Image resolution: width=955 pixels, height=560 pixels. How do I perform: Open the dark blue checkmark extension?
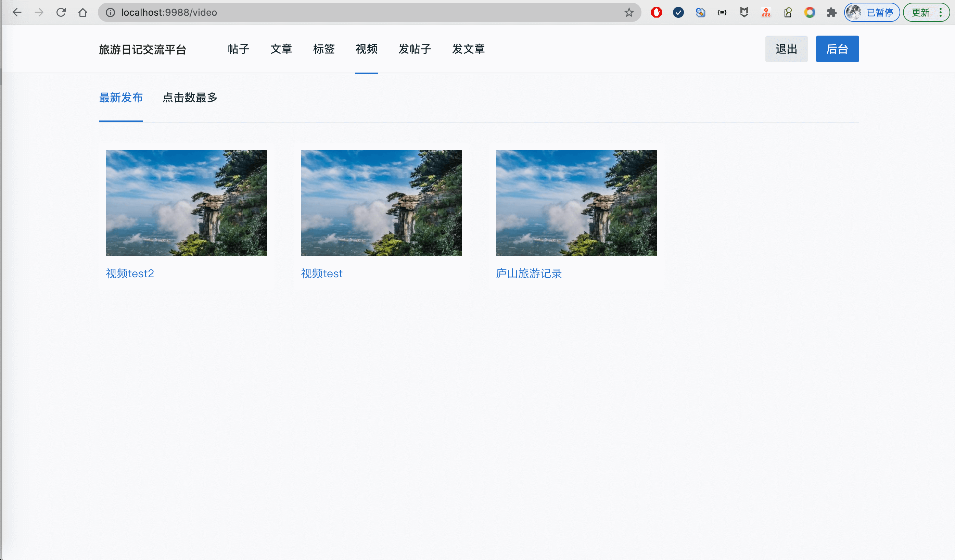click(678, 13)
